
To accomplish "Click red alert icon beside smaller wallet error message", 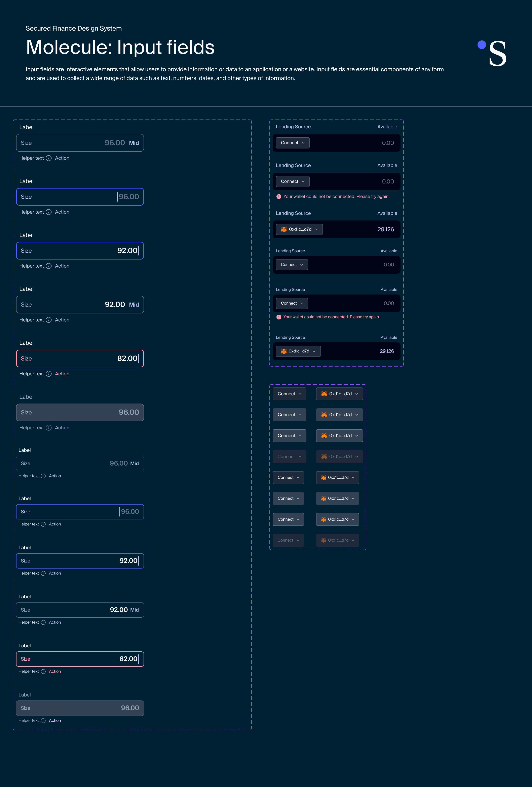I will tap(279, 317).
